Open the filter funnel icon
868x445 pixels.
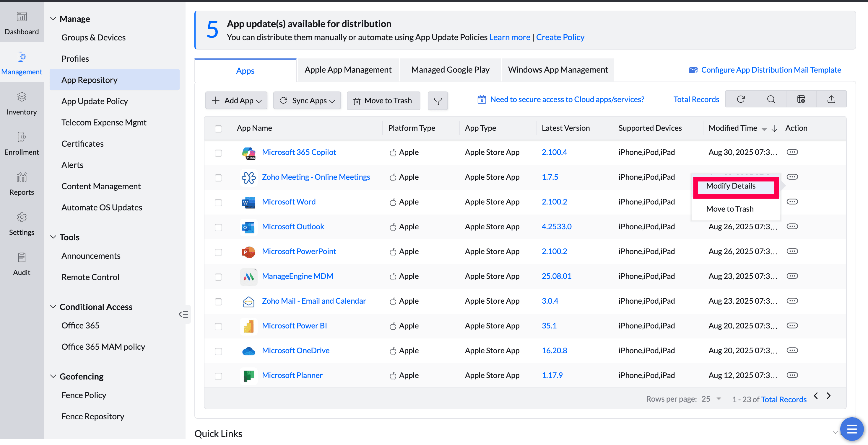(x=437, y=101)
